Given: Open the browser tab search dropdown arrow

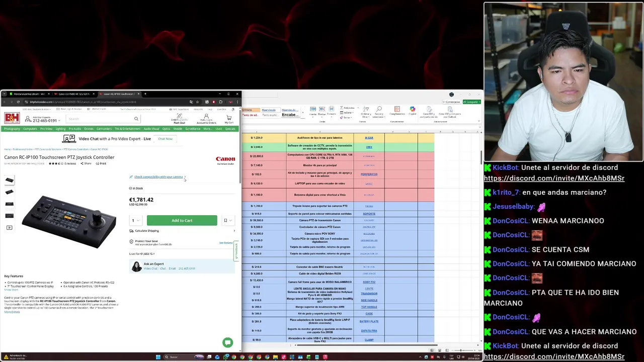Looking at the screenshot, I should coord(5,94).
